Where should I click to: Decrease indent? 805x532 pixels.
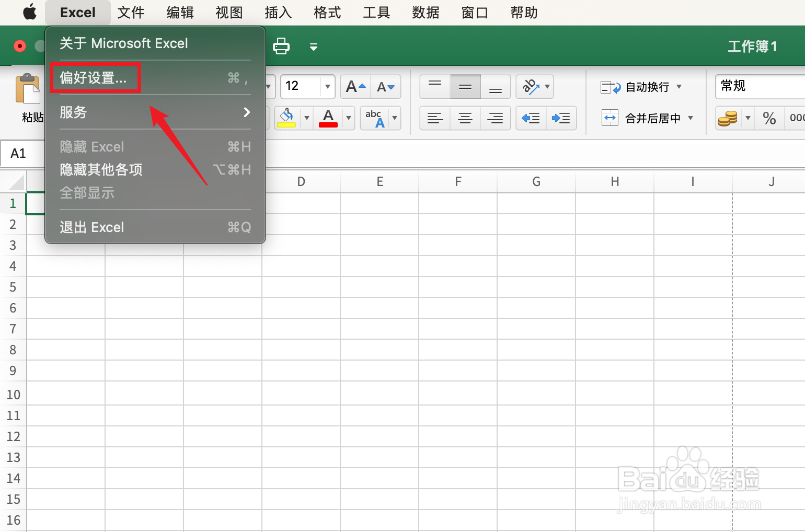[x=531, y=118]
